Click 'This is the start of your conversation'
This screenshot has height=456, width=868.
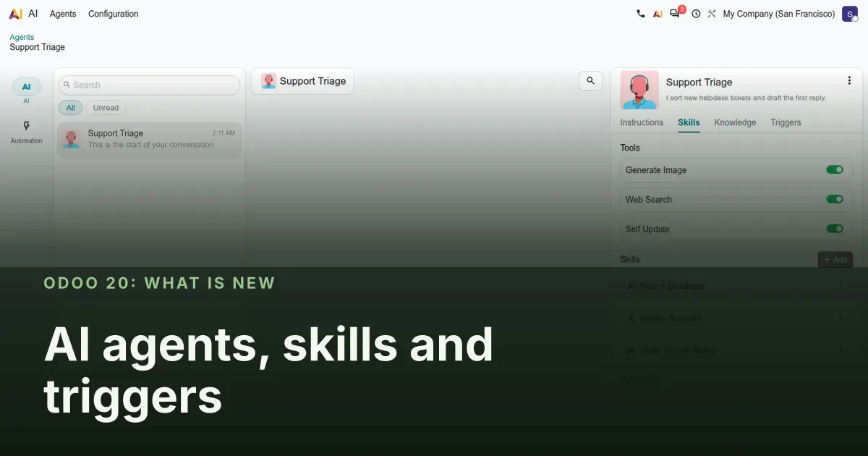pos(151,145)
